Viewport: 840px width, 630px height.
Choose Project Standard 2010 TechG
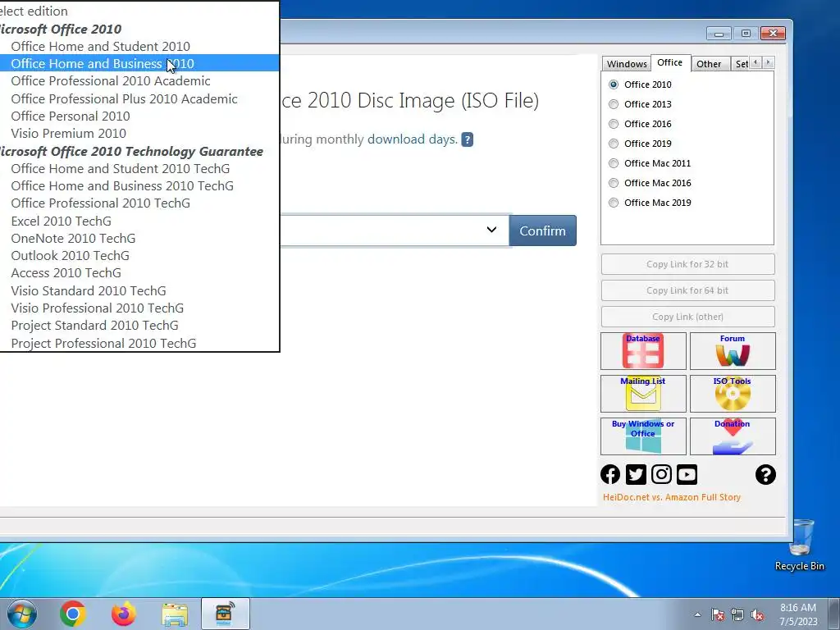[139, 325]
